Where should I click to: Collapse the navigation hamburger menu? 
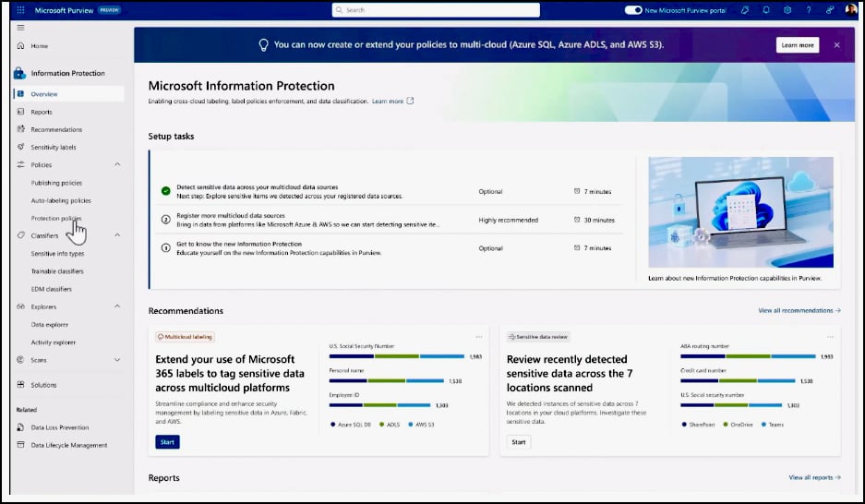click(20, 28)
